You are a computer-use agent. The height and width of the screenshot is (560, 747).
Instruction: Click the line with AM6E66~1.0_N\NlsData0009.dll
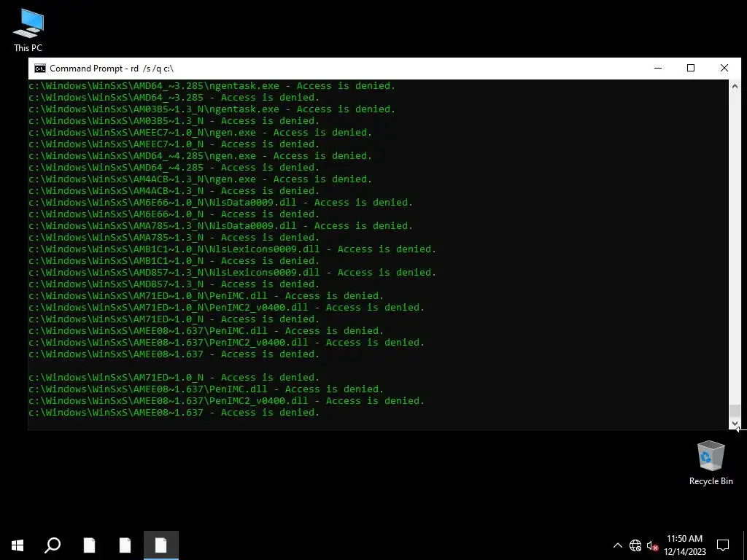(x=220, y=203)
